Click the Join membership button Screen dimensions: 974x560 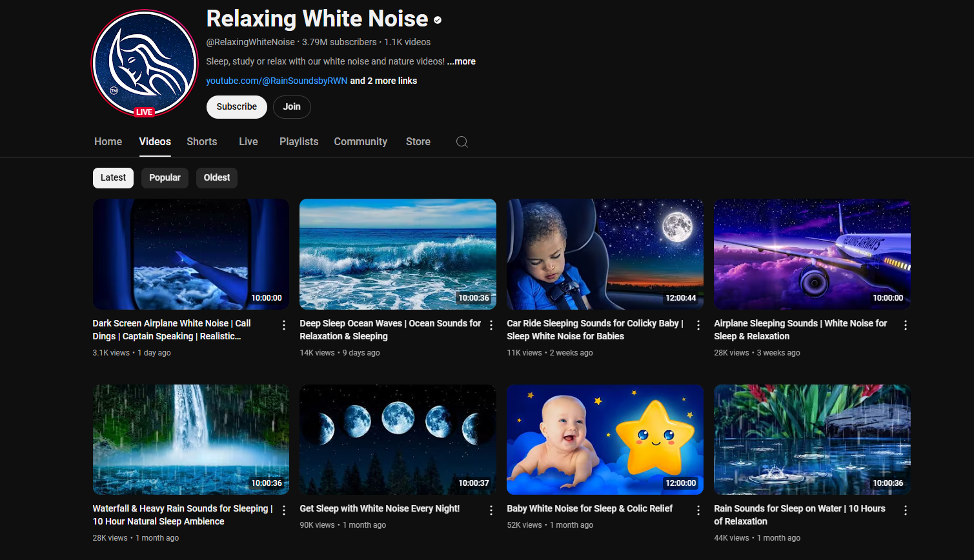[x=292, y=107]
